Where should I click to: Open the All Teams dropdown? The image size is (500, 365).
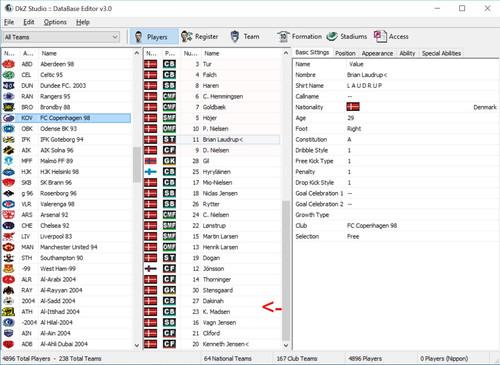click(x=61, y=37)
